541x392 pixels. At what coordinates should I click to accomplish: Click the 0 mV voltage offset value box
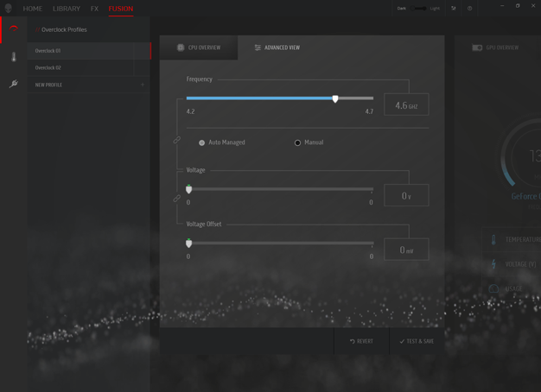click(x=406, y=250)
